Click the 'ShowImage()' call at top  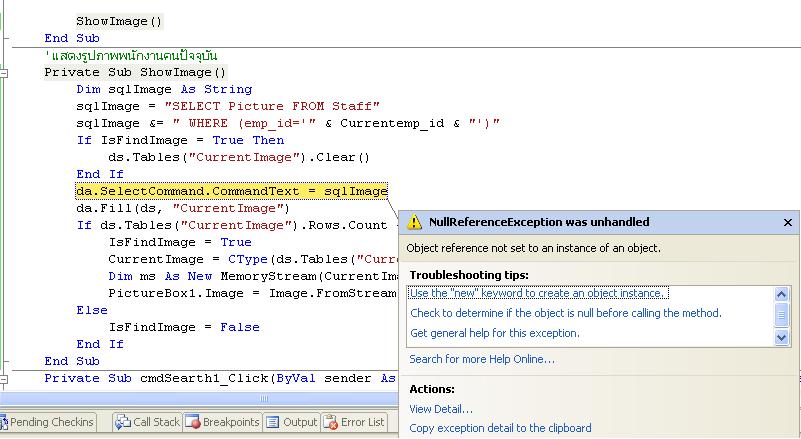click(119, 21)
